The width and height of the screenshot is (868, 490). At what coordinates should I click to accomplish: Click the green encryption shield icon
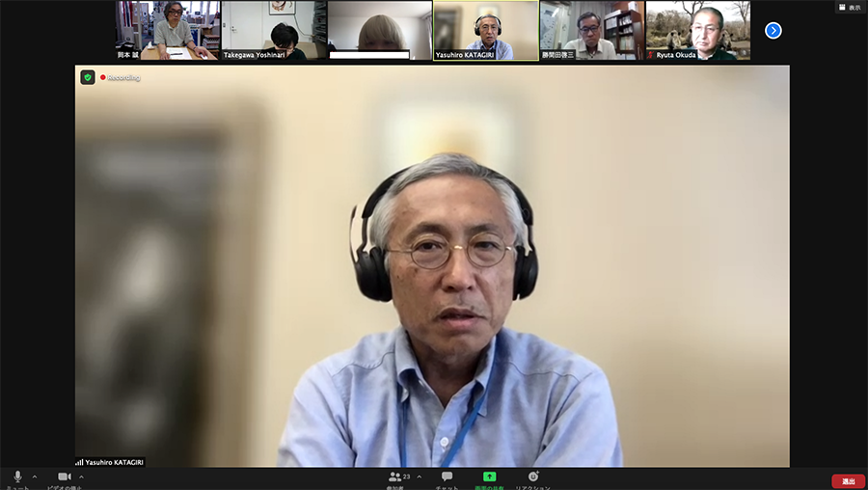[88, 77]
